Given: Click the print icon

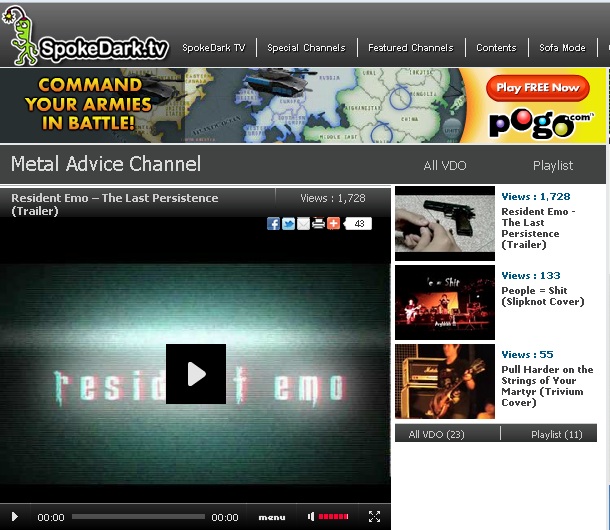Looking at the screenshot, I should [x=318, y=224].
